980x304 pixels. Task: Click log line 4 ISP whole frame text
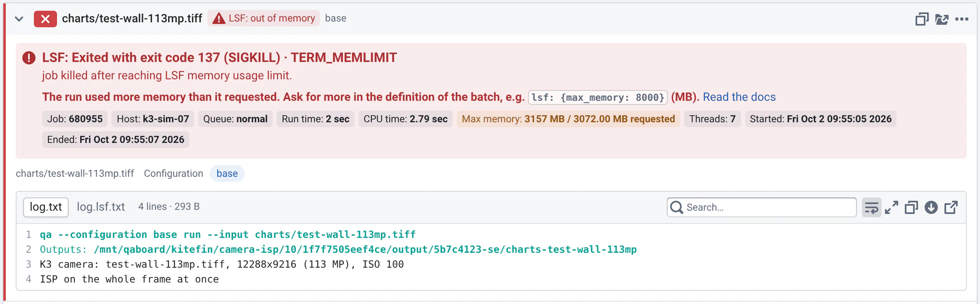tap(129, 279)
